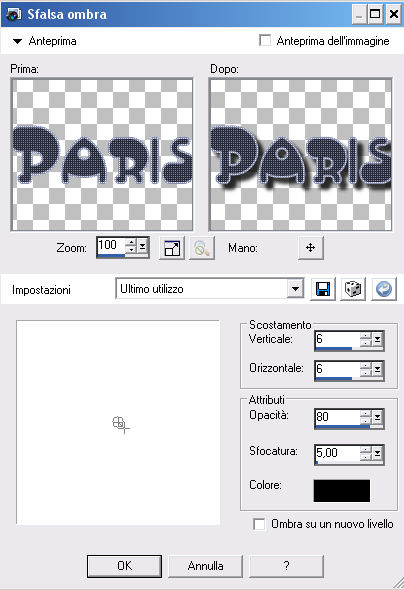404x590 pixels.
Task: Click the save preset floppy disk icon
Action: (x=323, y=289)
